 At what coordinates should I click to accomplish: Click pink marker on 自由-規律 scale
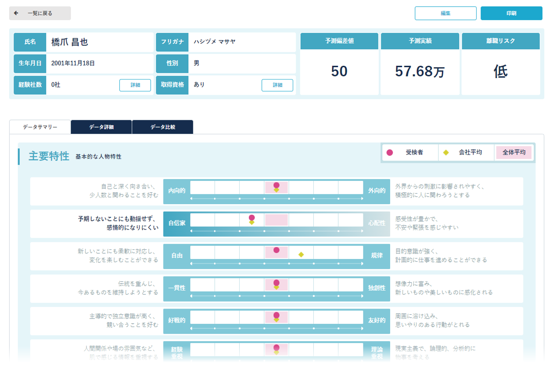click(276, 250)
